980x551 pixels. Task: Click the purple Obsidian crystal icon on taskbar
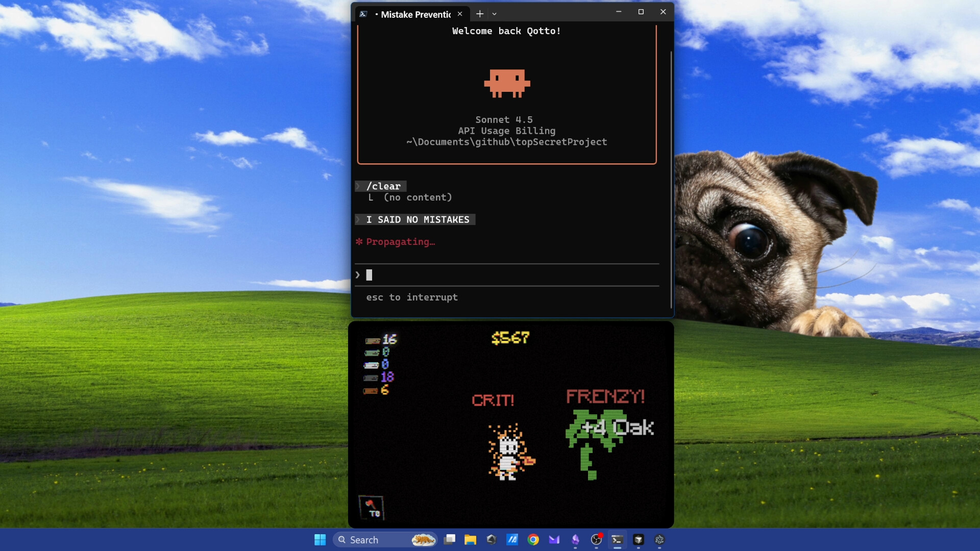(575, 540)
